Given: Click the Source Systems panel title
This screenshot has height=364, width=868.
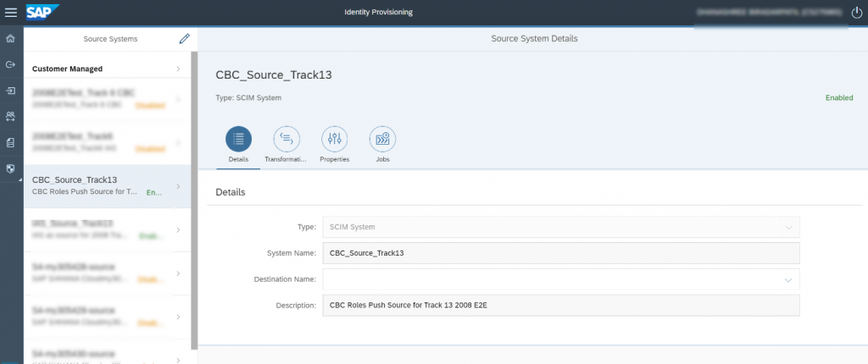Looking at the screenshot, I should click(110, 39).
